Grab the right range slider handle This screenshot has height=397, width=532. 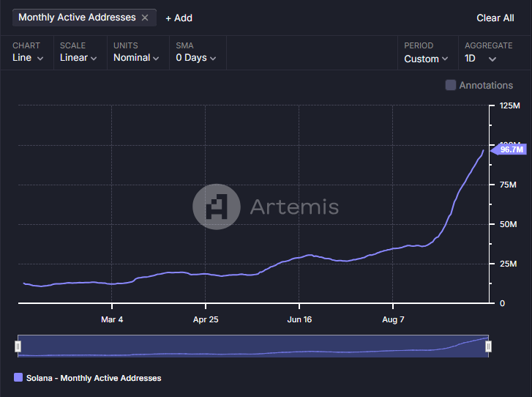tap(488, 346)
